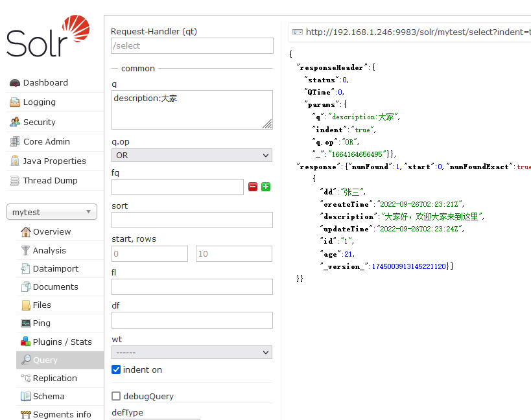The width and height of the screenshot is (531, 420).
Task: Click the Logging icon
Action: tap(14, 102)
